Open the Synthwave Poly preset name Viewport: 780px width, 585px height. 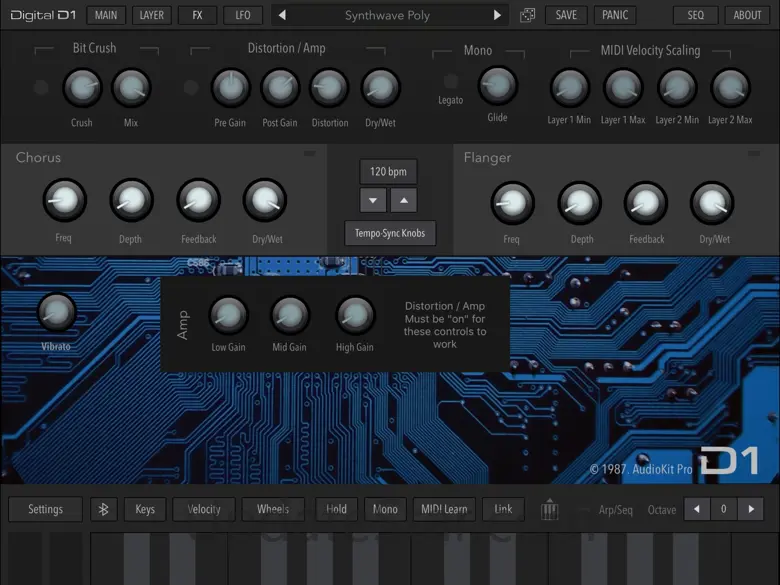[x=388, y=15]
